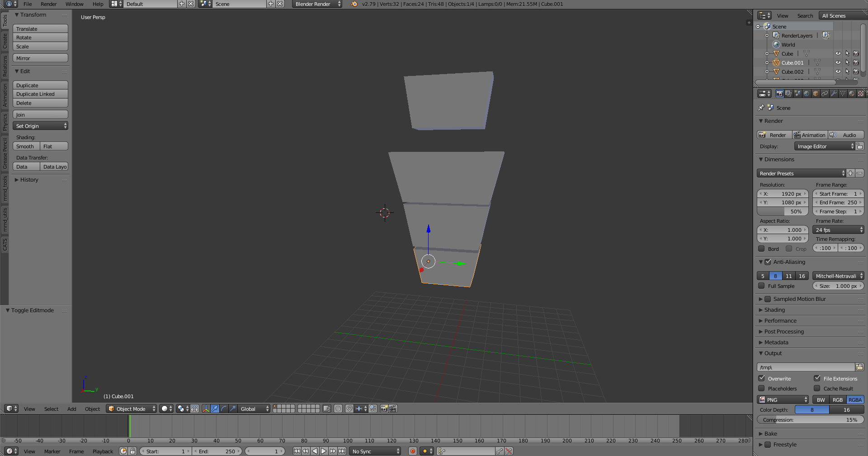Open the Object Mode dropdown
This screenshot has height=456, width=868.
coord(132,409)
